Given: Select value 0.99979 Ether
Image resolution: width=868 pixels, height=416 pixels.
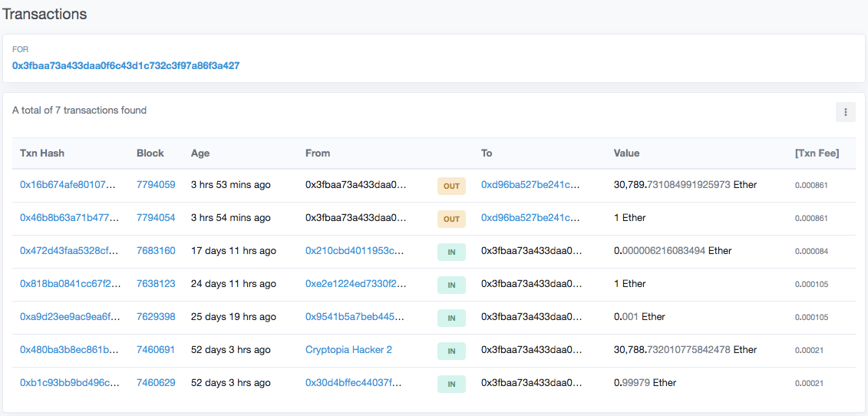Looking at the screenshot, I should tap(645, 383).
